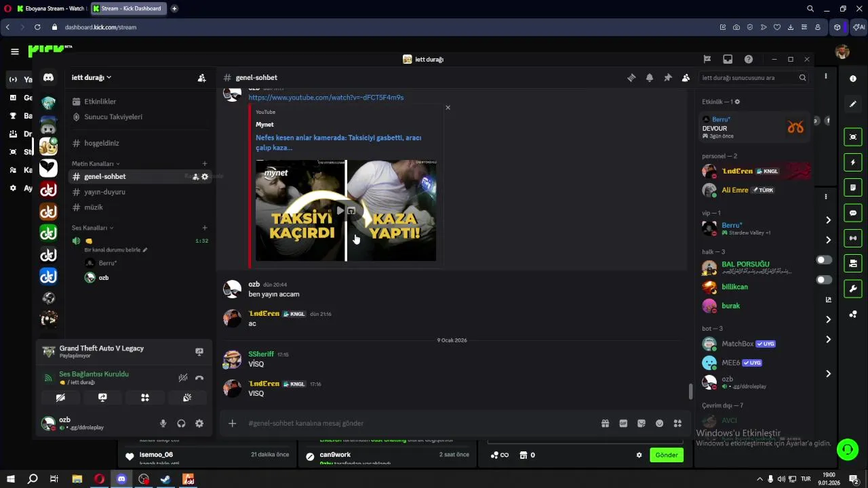Open Discord help question mark icon
This screenshot has height=488, width=868.
coord(749,59)
